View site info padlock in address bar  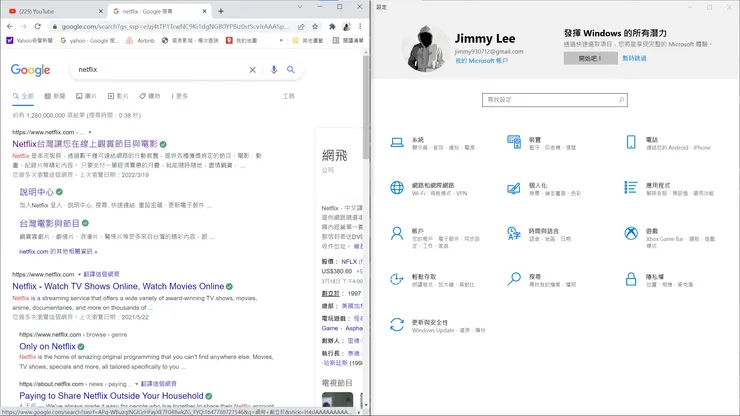tap(55, 26)
